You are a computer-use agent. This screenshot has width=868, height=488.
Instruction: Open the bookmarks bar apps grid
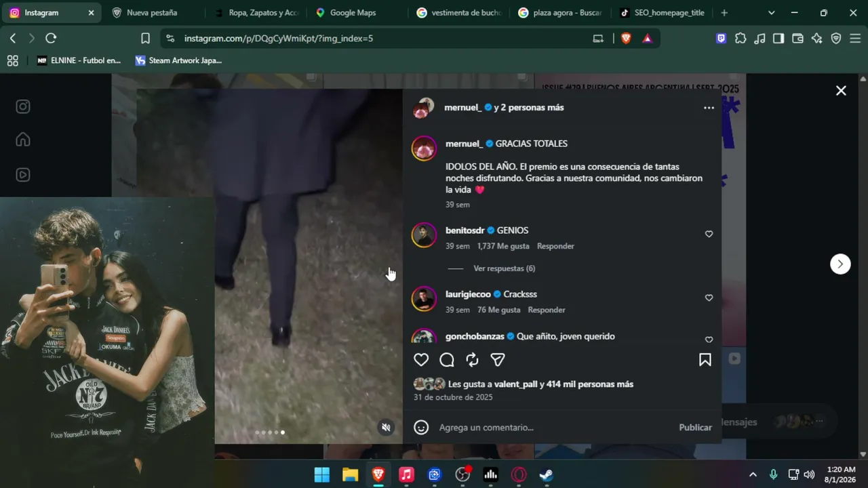coord(12,60)
